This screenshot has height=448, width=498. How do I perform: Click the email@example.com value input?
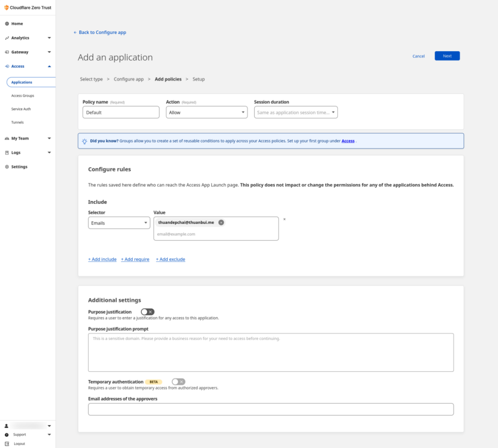216,234
